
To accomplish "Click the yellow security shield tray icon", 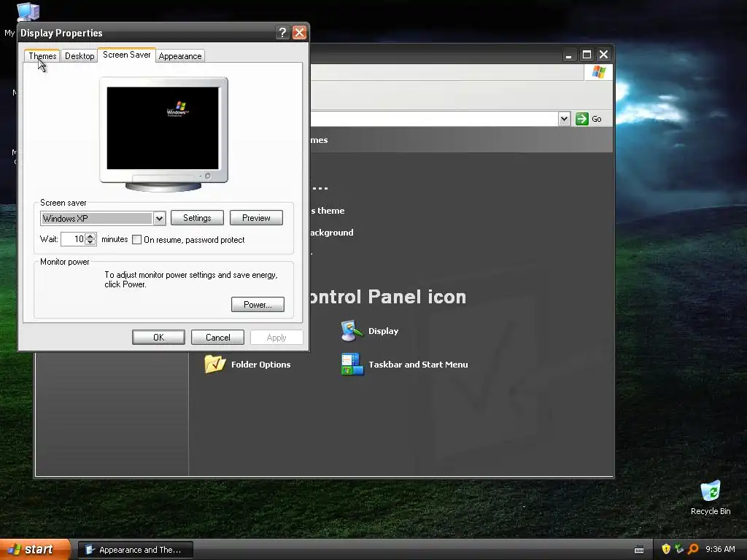I will pos(666,549).
